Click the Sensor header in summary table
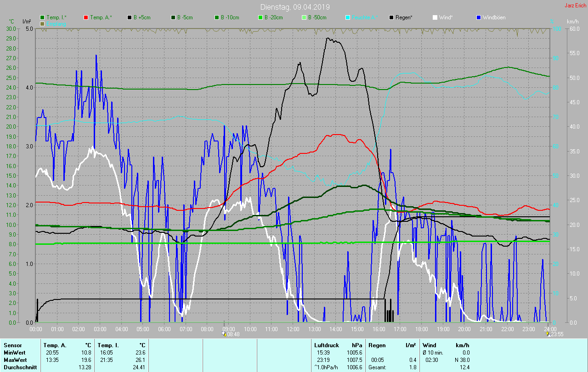 [x=12, y=345]
